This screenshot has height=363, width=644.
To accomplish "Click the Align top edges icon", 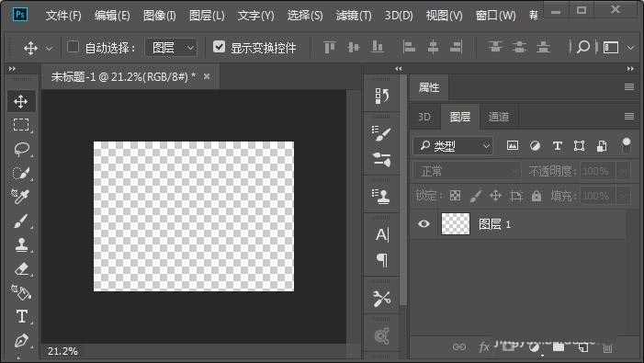I will 330,47.
